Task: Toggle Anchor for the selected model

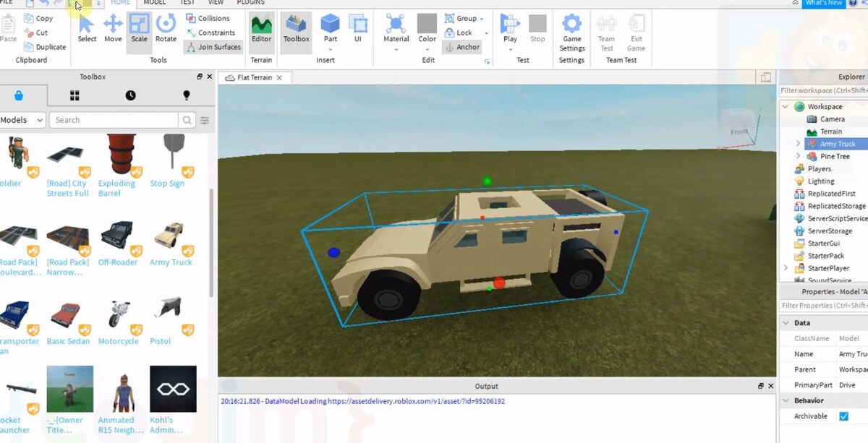Action: click(462, 47)
